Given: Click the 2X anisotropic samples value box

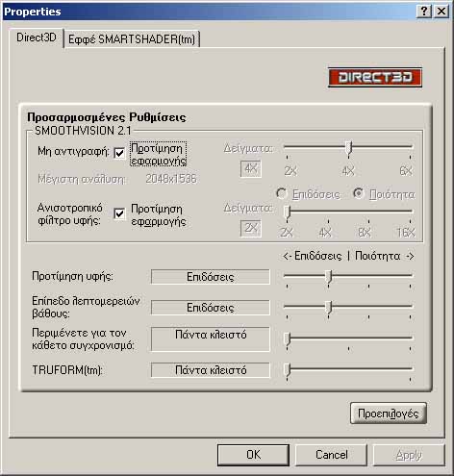Looking at the screenshot, I should pos(251,229).
